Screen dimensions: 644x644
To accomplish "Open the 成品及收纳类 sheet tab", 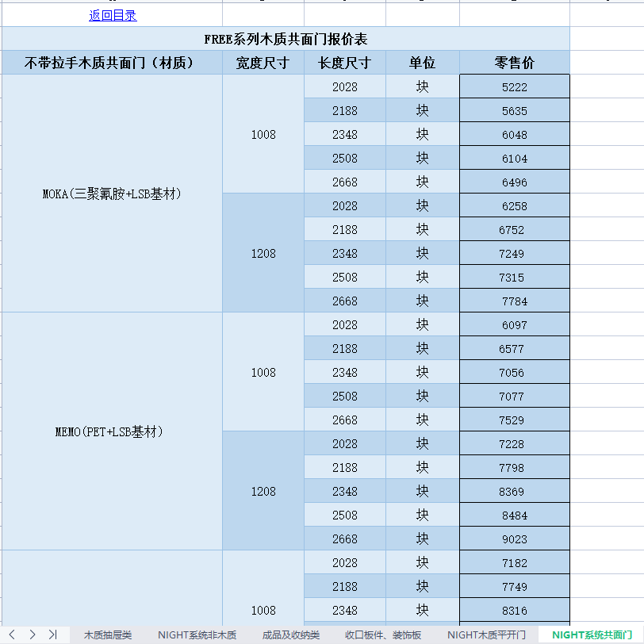I will (x=291, y=635).
